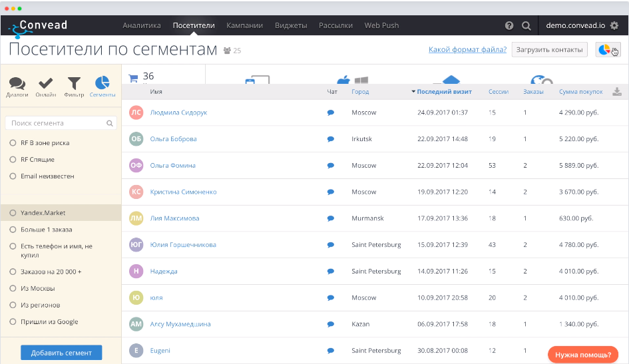Screen dimensions: 629x364
Task: Select the Больше 1 заказа segment
Action: pos(41,230)
